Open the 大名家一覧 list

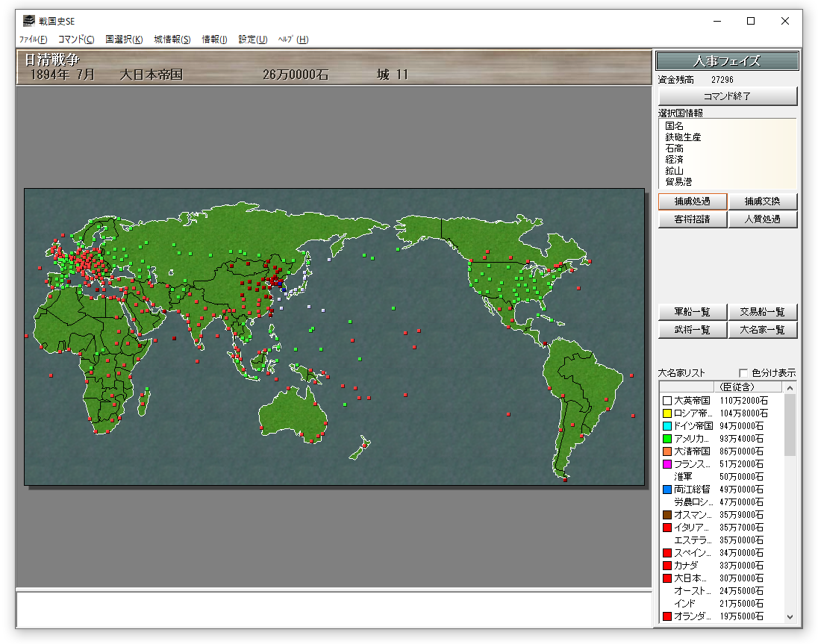tap(763, 330)
